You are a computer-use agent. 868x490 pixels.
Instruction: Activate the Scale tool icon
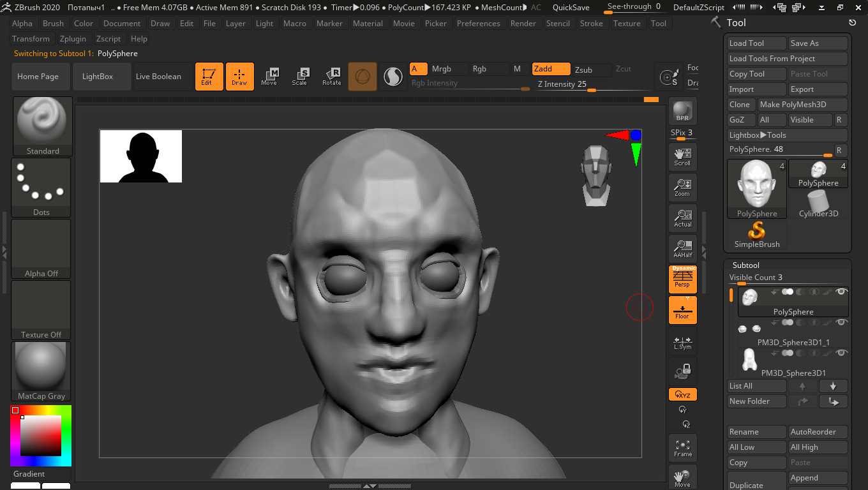click(299, 77)
